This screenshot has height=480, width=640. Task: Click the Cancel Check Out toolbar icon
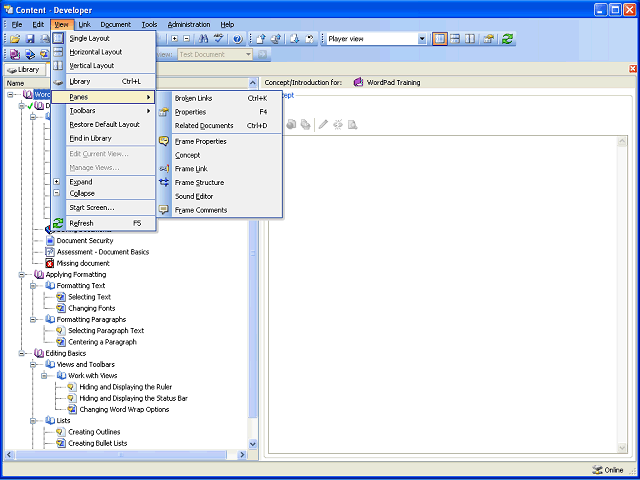coord(309,39)
